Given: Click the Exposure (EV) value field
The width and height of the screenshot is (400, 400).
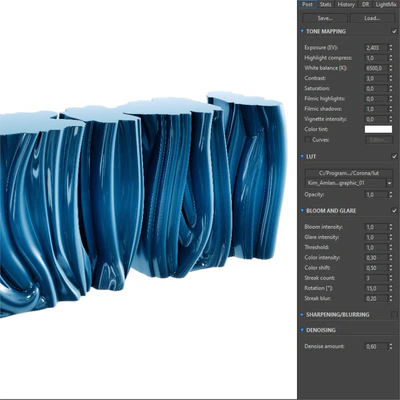Looking at the screenshot, I should (376, 48).
